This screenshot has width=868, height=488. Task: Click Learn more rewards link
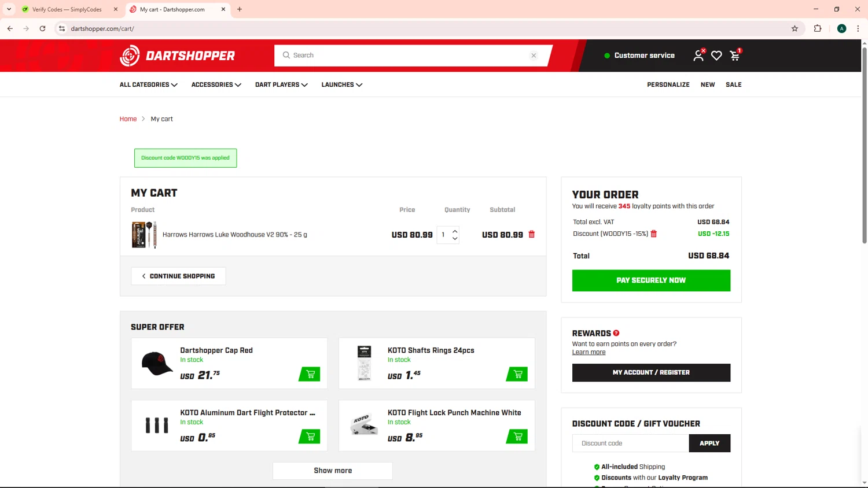point(589,352)
